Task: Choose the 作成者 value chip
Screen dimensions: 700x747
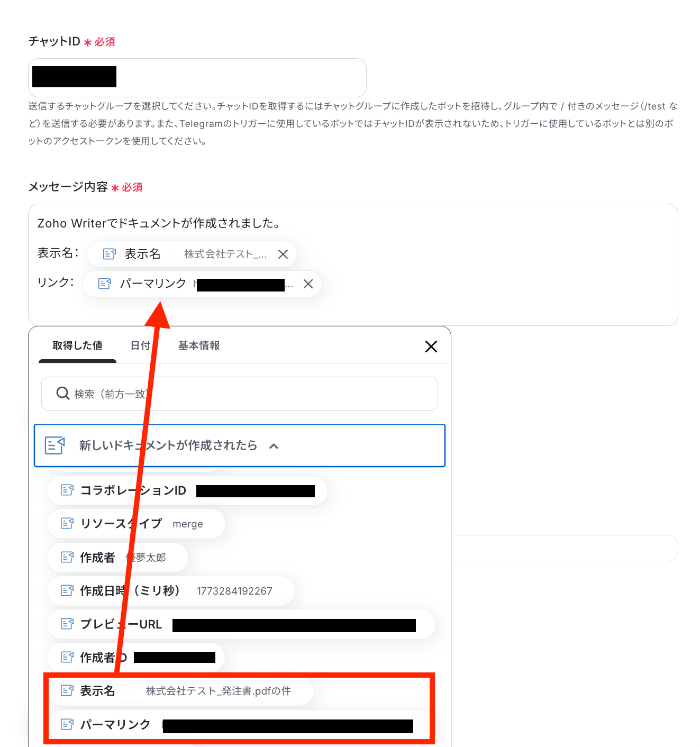Action: tap(117, 558)
